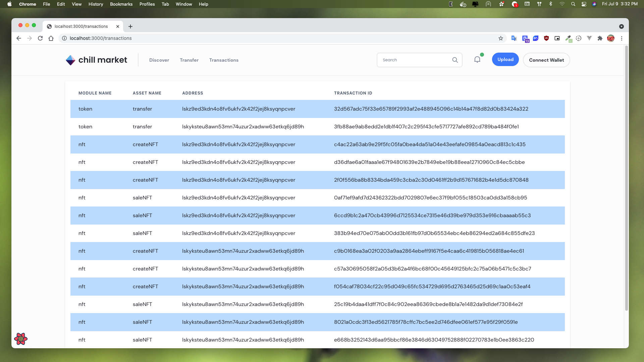Open the Bookmarks menu in menu bar
This screenshot has height=362, width=644.
[121, 4]
